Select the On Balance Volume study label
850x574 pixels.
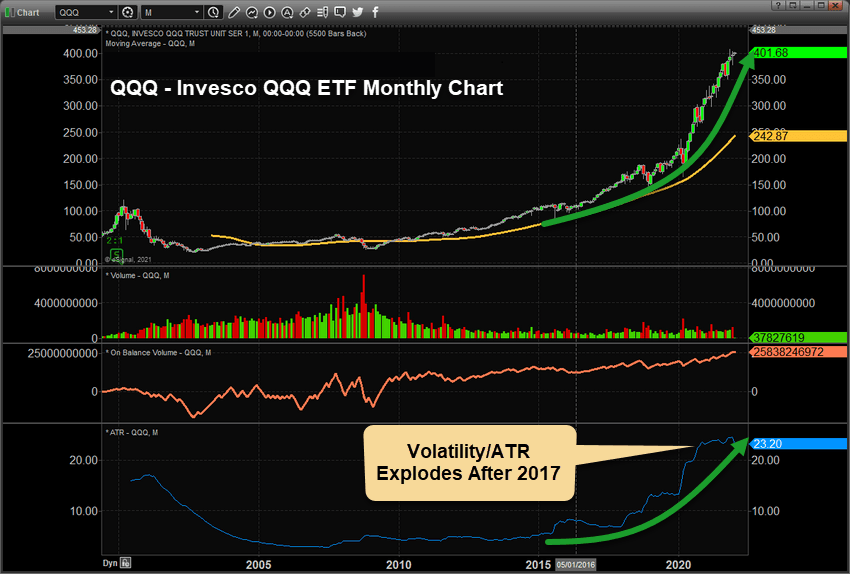point(159,352)
